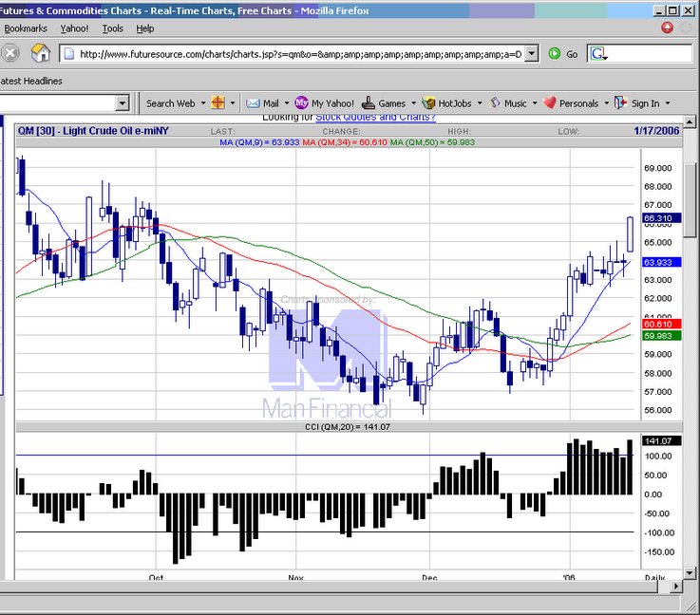Expand the Music dropdown arrow
This screenshot has width=700, height=615.
click(535, 103)
